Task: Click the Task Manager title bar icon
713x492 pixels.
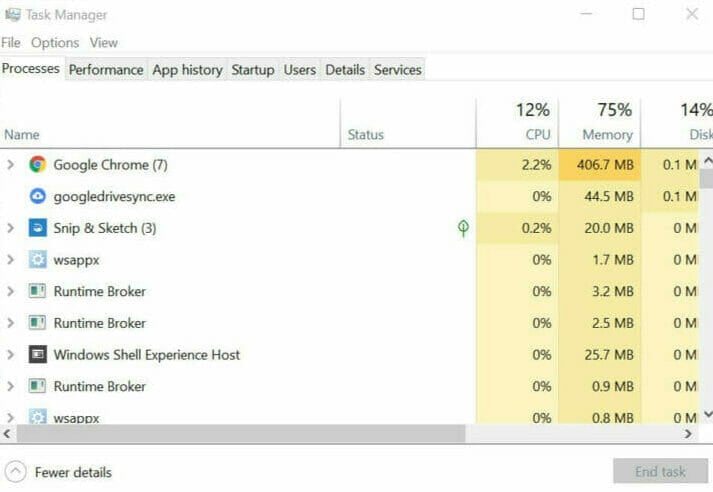Action: (x=12, y=15)
